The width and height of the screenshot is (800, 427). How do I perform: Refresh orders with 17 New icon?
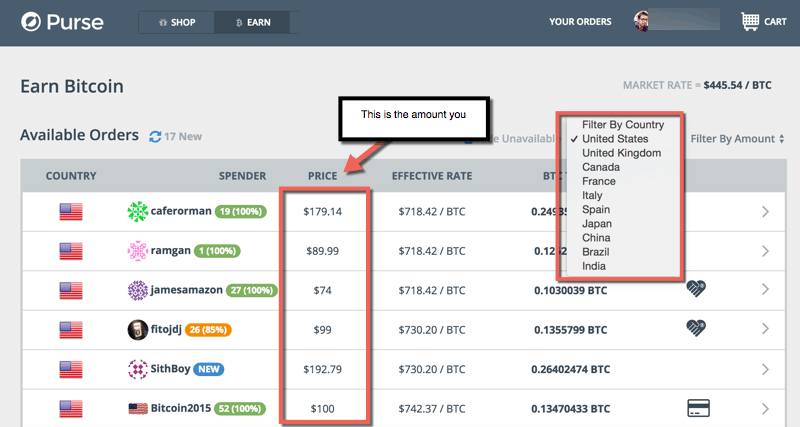(155, 137)
